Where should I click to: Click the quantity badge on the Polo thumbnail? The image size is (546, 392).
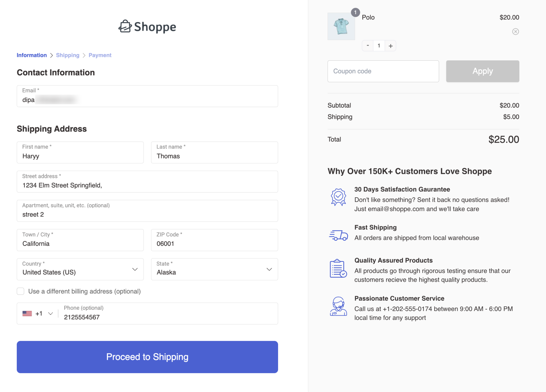click(x=355, y=12)
